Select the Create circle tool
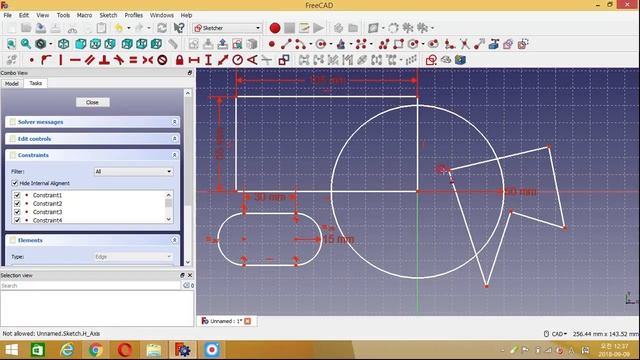 click(x=321, y=44)
